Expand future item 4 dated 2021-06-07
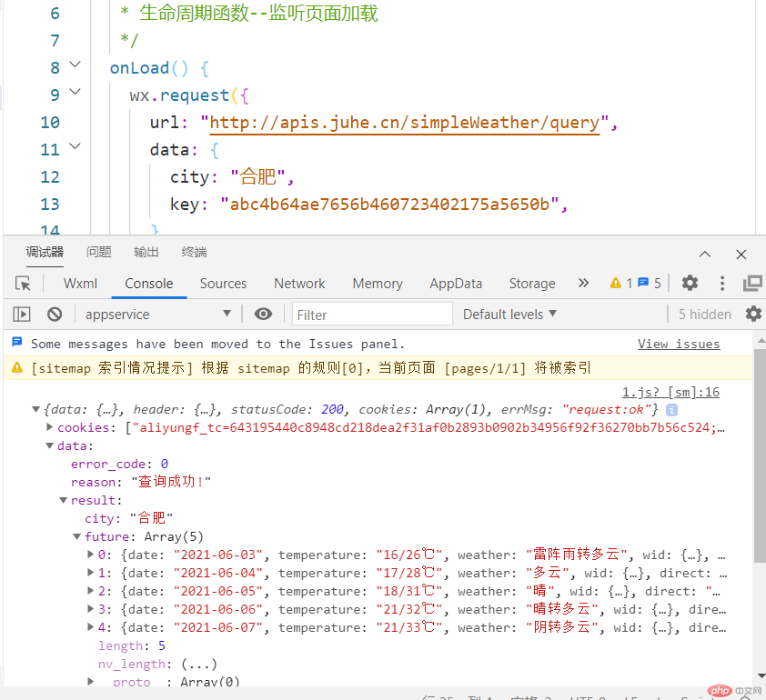This screenshot has height=700, width=766. point(90,626)
